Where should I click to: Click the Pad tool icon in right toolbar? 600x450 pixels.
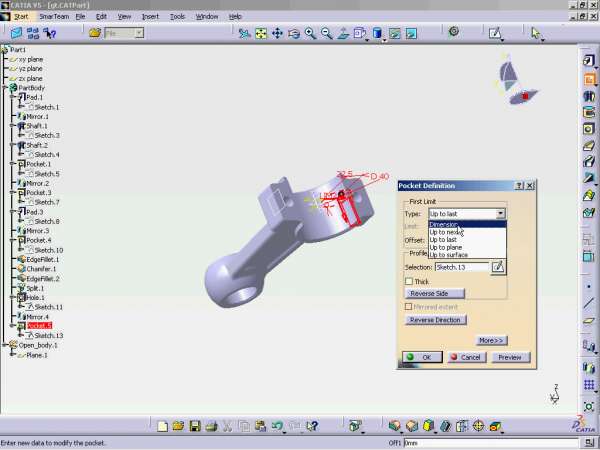click(x=589, y=60)
